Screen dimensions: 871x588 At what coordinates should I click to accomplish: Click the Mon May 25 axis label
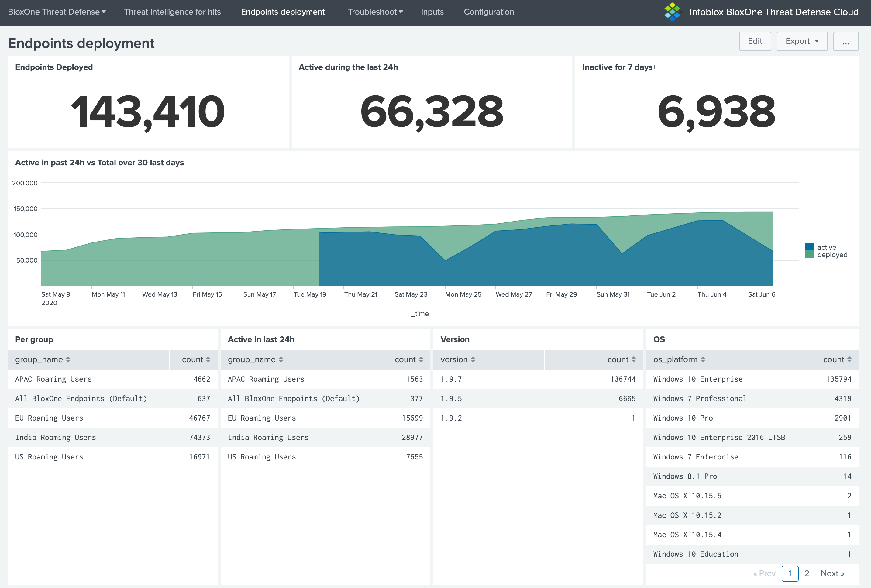click(463, 294)
